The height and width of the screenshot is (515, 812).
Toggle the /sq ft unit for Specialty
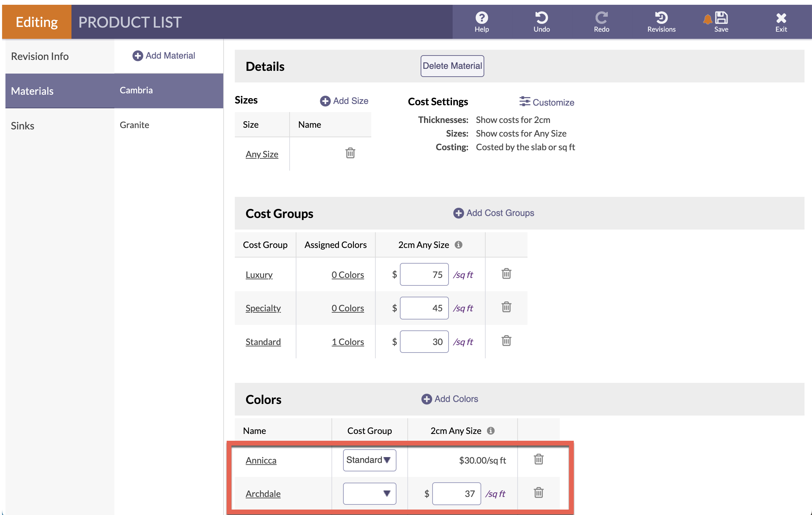pyautogui.click(x=463, y=308)
